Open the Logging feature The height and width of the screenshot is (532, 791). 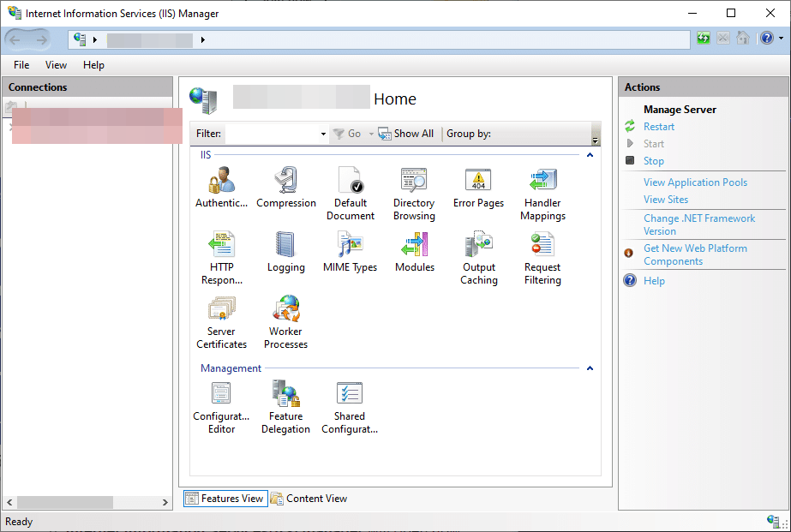(286, 252)
